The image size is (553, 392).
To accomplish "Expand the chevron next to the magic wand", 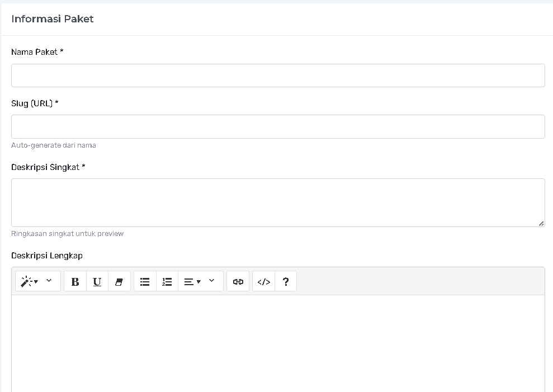I will click(49, 281).
